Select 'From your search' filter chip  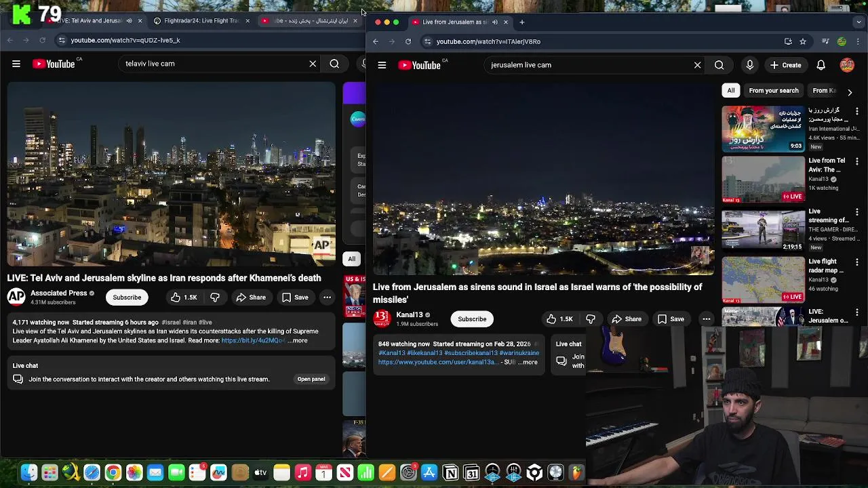coord(774,91)
